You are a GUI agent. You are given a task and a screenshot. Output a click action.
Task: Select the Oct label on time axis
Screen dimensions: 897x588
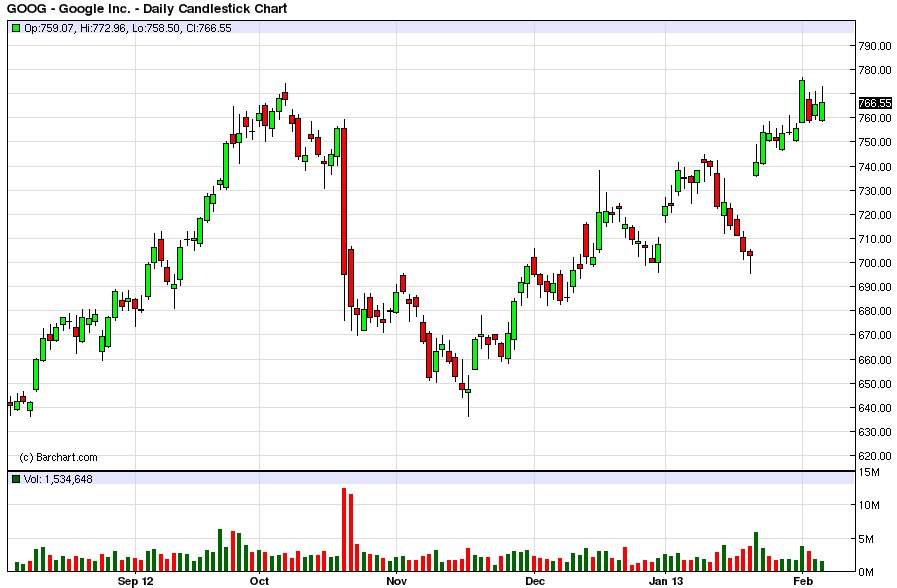point(260,580)
